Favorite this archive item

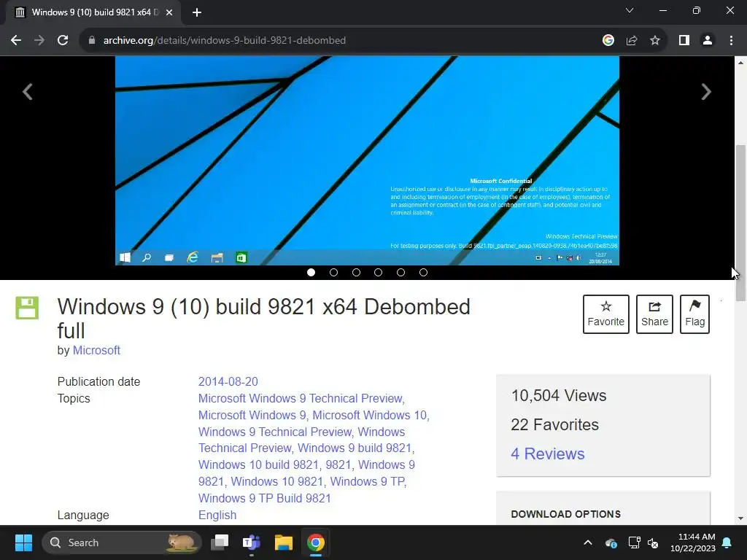pyautogui.click(x=606, y=314)
